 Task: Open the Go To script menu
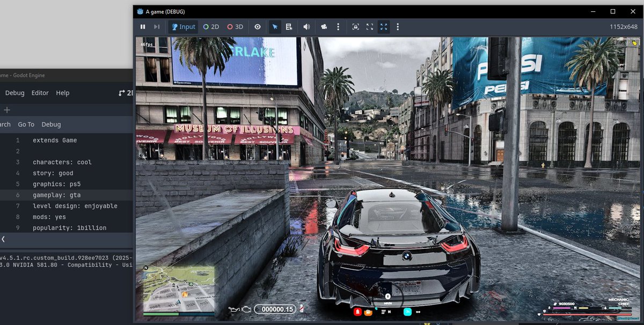point(26,124)
